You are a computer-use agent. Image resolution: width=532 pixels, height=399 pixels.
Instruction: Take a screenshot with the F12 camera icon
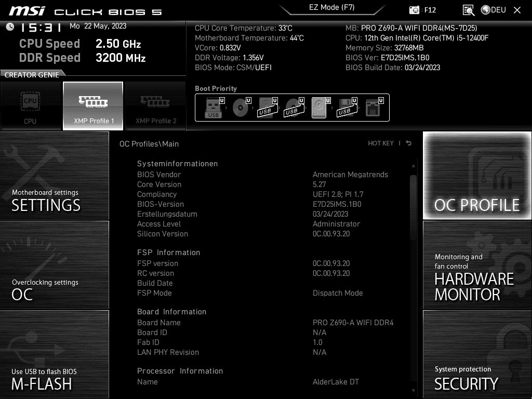tap(414, 10)
